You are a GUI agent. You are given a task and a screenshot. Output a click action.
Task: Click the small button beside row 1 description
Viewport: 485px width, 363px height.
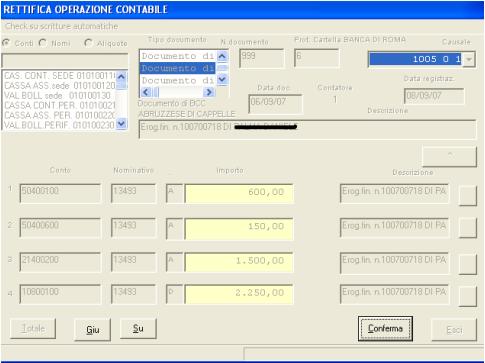(x=468, y=195)
